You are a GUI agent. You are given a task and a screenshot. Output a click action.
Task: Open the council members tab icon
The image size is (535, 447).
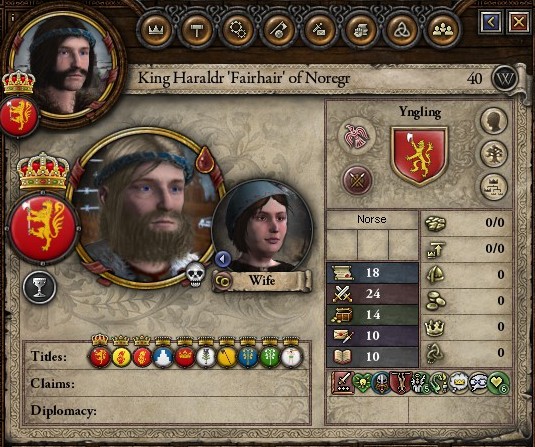[x=443, y=30]
